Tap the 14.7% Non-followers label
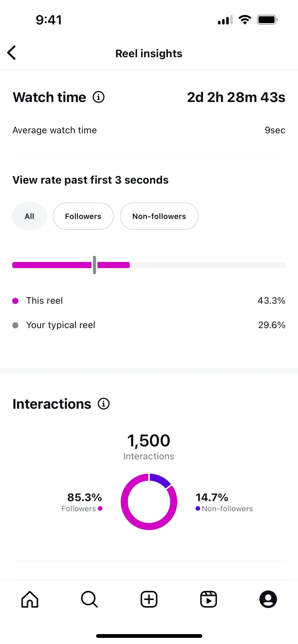Image resolution: width=298 pixels, height=644 pixels. point(224,502)
